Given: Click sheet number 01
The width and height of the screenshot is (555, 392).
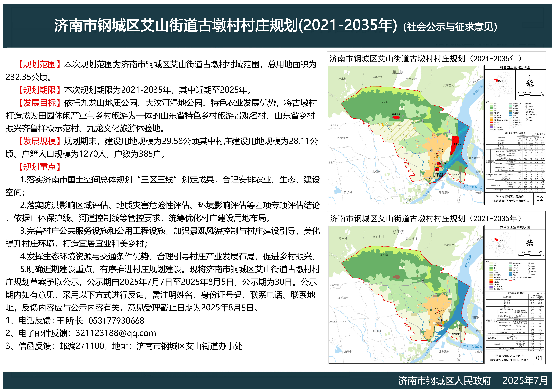Looking at the screenshot, I should click(x=539, y=358).
